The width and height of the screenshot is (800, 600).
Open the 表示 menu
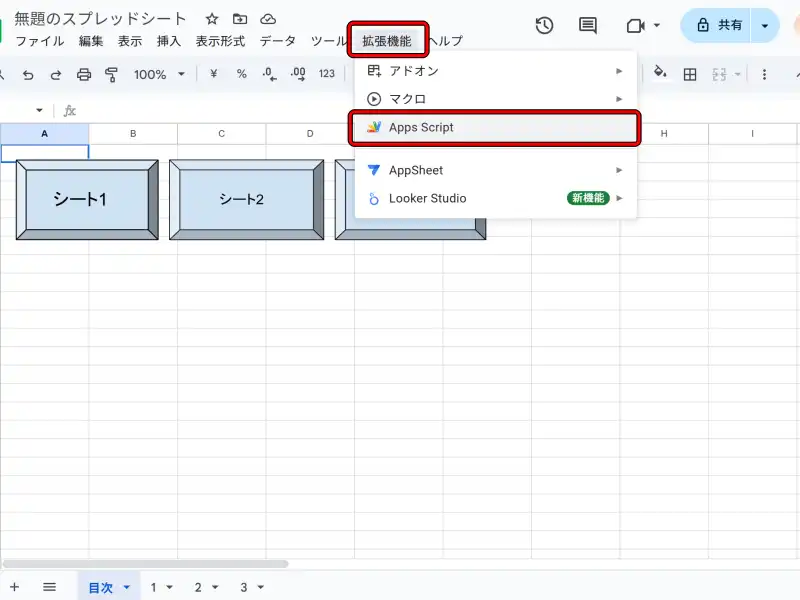[130, 41]
